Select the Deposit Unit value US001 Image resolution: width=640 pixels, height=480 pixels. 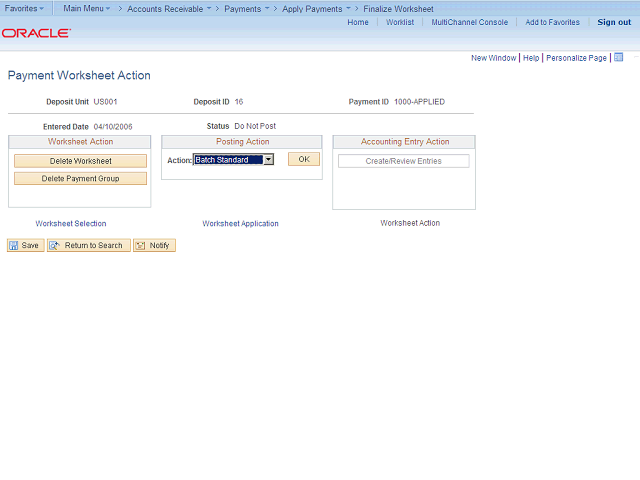click(x=105, y=102)
